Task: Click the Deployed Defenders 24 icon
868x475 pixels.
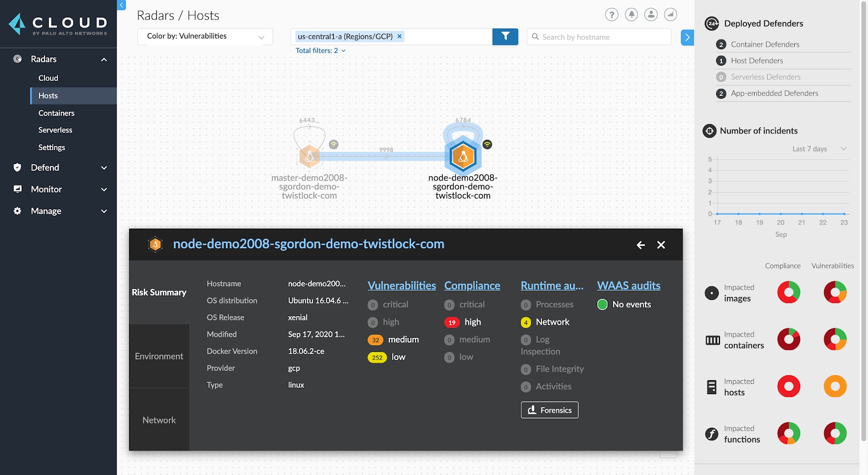Action: 712,23
